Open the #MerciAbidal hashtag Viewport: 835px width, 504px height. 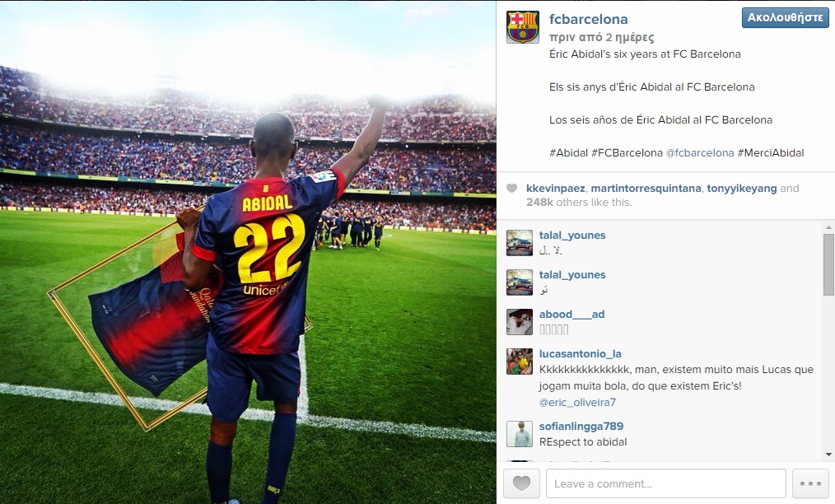(771, 153)
